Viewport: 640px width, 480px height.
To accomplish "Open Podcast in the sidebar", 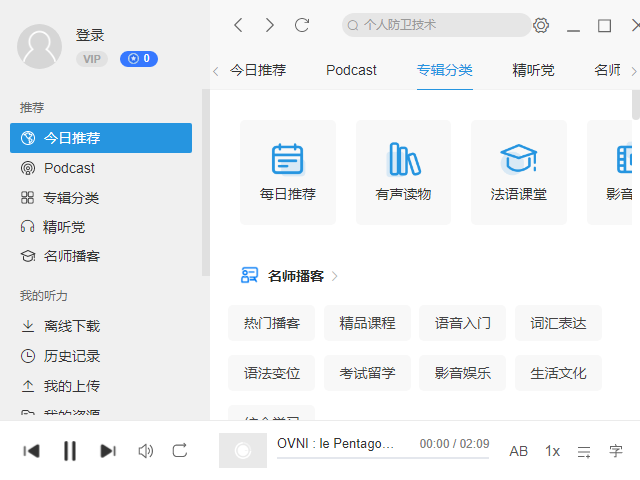I will [x=101, y=168].
